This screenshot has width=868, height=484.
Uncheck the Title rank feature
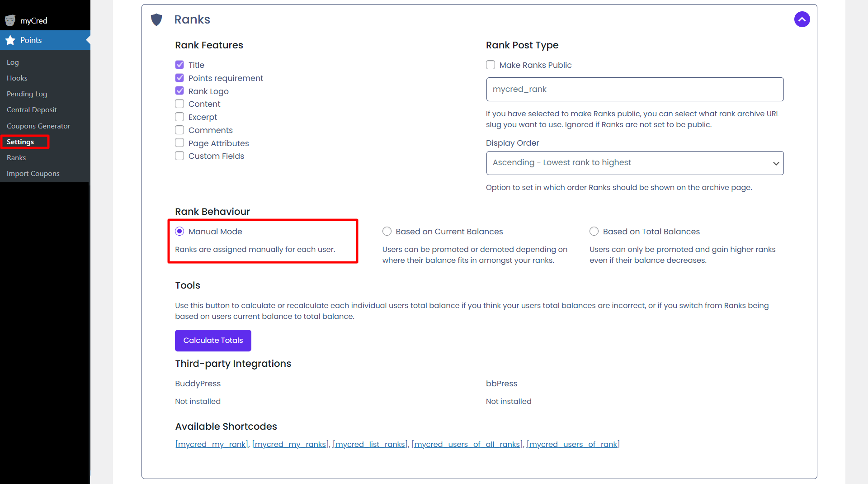click(179, 65)
